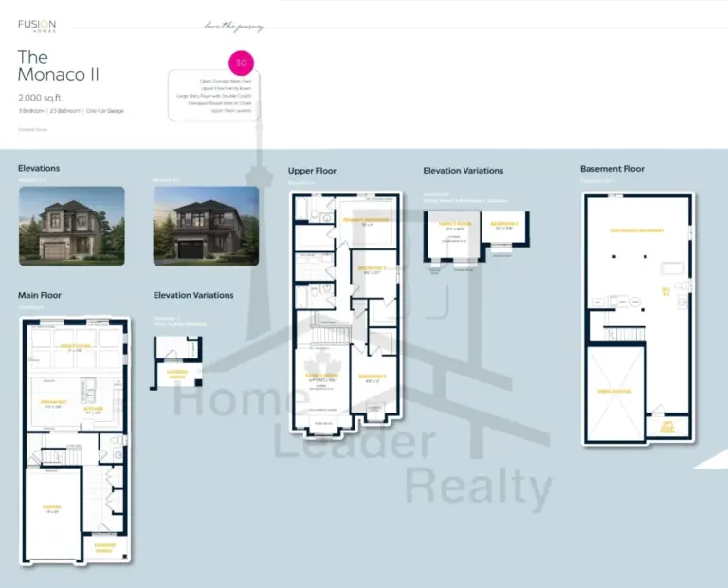
Task: Click the Covered Porch label on main floor plan
Action: 105,548
